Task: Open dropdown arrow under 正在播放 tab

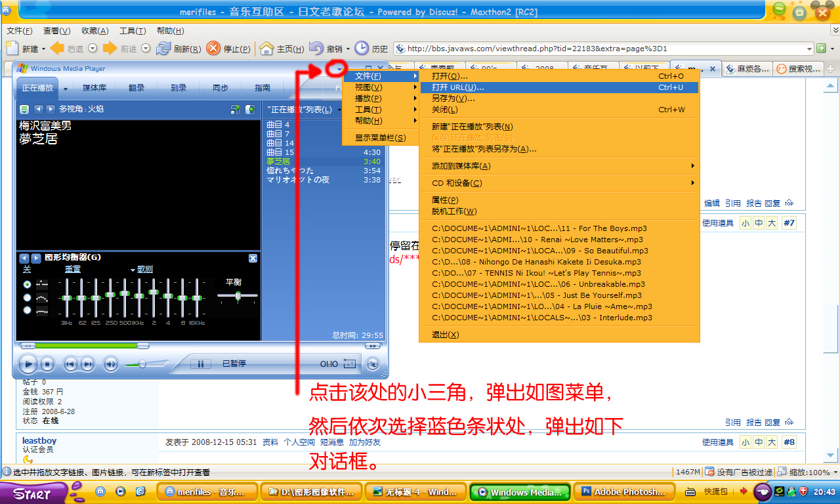Action: click(66, 89)
